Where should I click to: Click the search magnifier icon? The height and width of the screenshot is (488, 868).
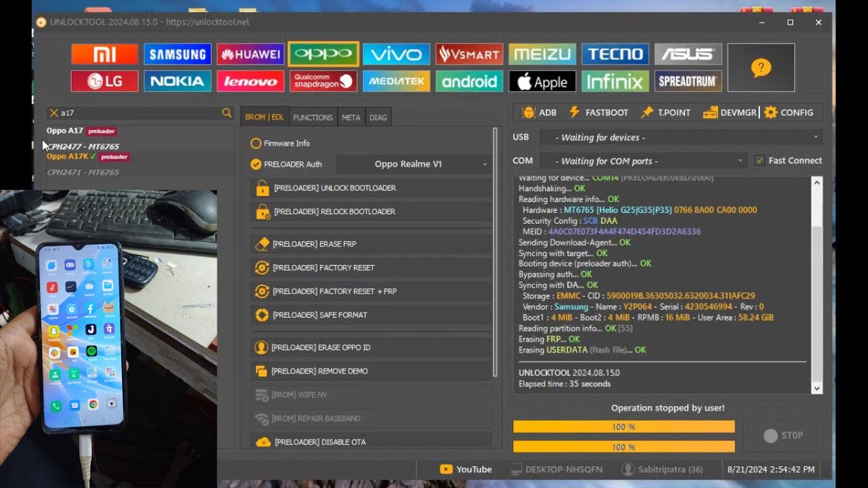pos(227,113)
